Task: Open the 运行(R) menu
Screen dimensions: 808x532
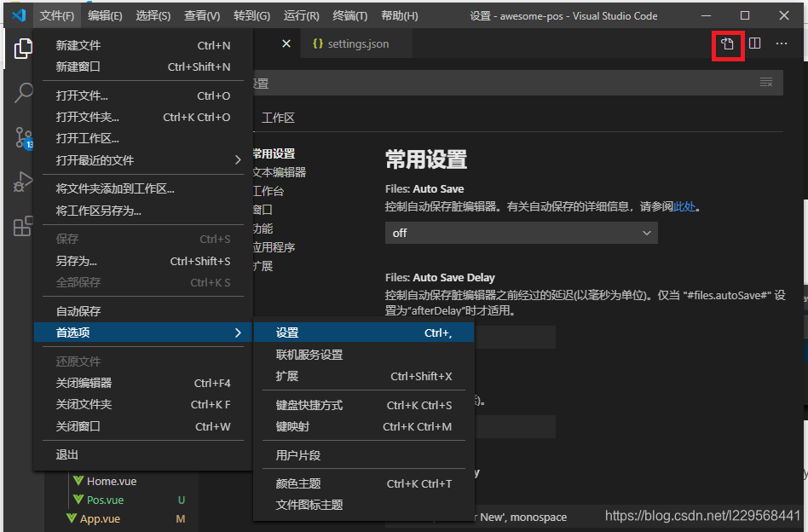Action: coord(302,16)
